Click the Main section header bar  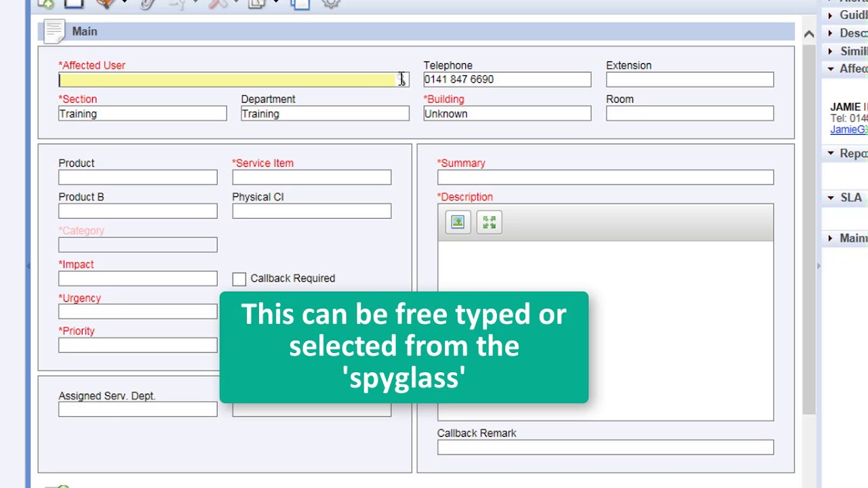pyautogui.click(x=416, y=31)
